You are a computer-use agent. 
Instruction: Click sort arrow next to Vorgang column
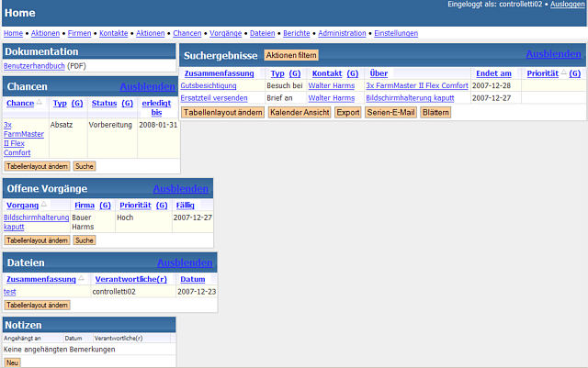point(43,206)
